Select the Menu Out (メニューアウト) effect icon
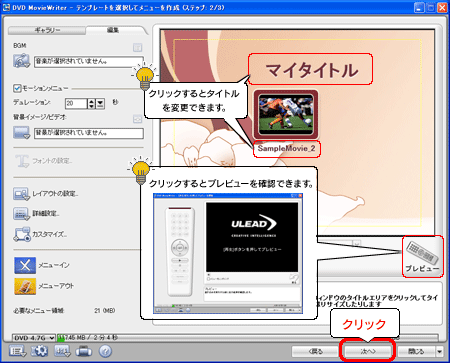The image size is (450, 363). click(25, 286)
